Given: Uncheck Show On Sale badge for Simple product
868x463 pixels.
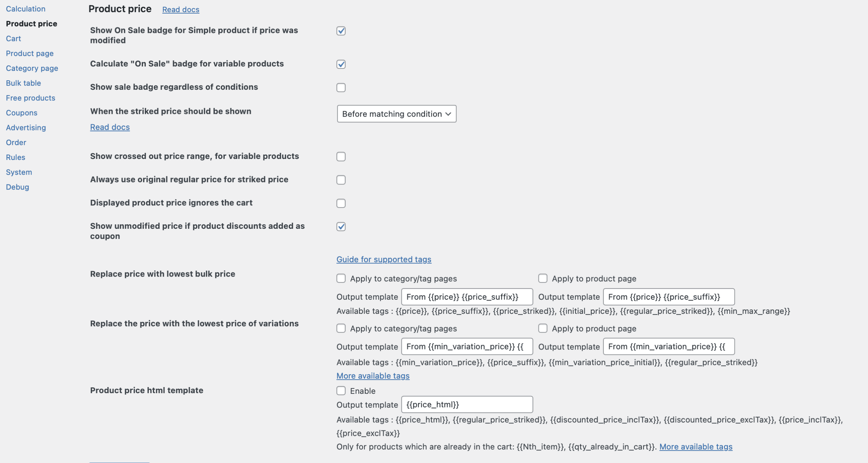Looking at the screenshot, I should point(341,31).
